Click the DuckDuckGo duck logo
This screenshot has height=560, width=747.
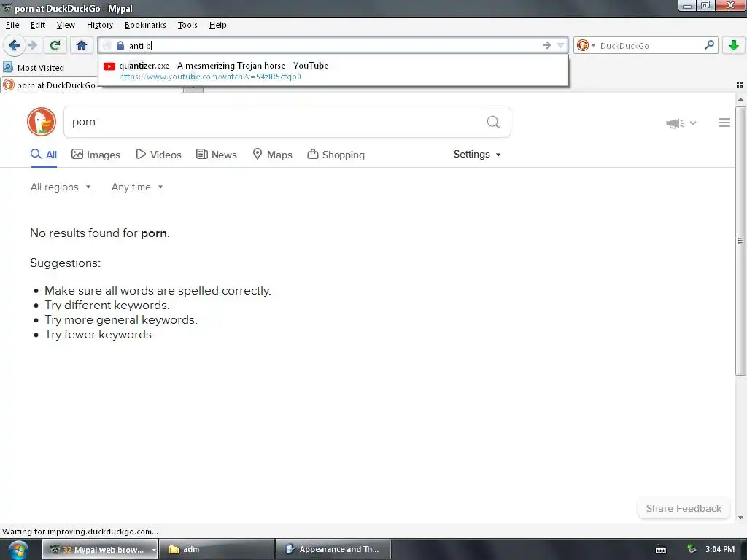42,122
